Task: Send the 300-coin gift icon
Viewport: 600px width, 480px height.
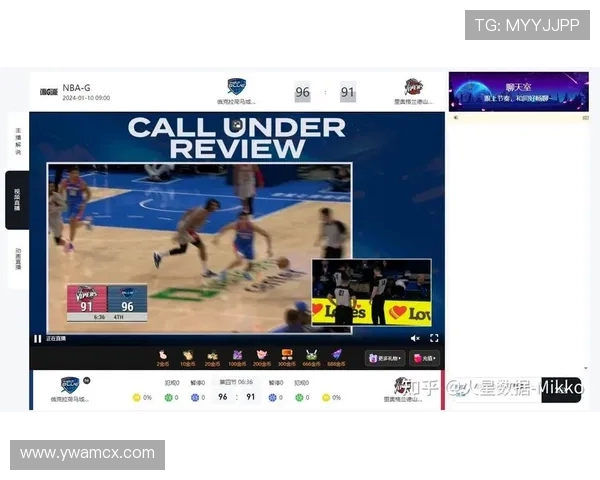Action: (x=287, y=354)
